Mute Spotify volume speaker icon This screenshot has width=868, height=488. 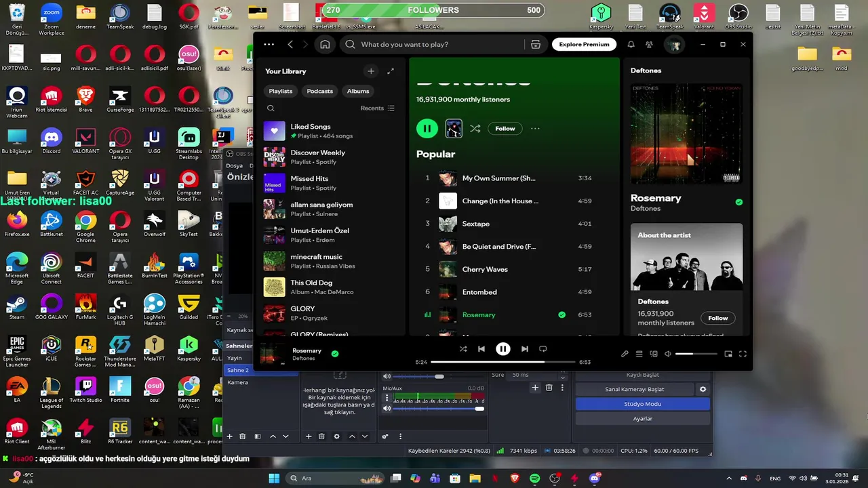[x=668, y=354]
